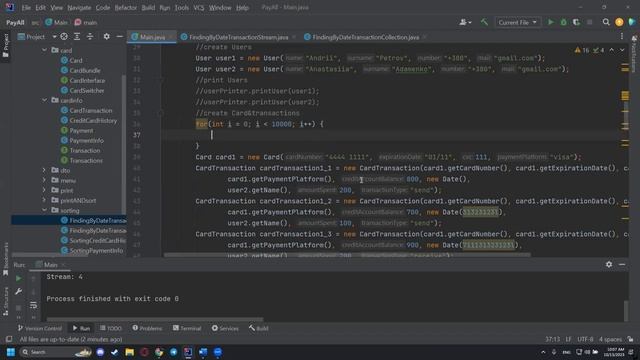Click the Run console horizontal scrollbar
The height and width of the screenshot is (360, 640).
pos(155,319)
